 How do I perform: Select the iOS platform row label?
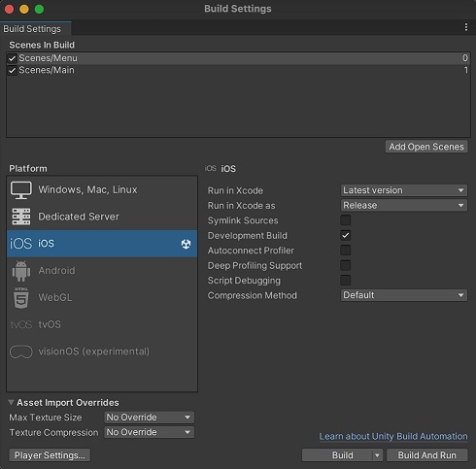coord(46,244)
